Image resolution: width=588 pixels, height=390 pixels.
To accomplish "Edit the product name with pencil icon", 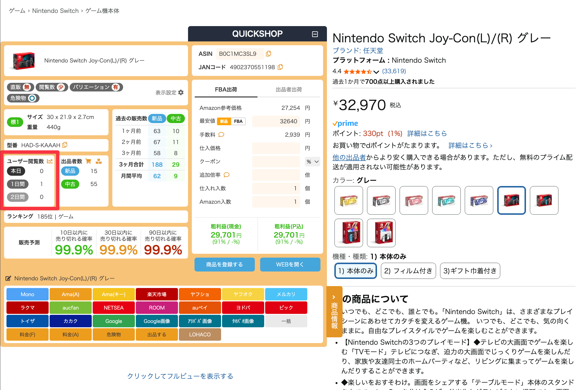I will point(8,278).
